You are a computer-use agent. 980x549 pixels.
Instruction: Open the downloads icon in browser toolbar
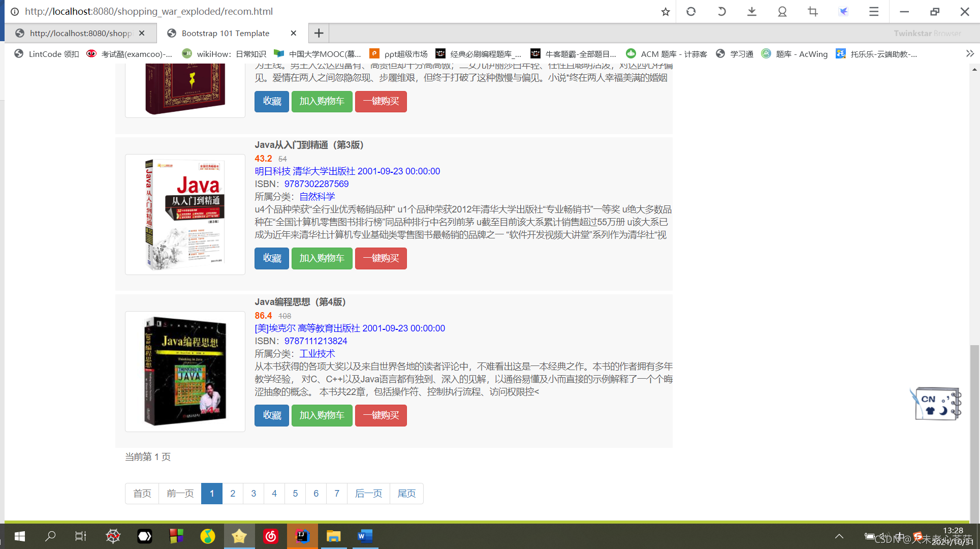tap(751, 11)
